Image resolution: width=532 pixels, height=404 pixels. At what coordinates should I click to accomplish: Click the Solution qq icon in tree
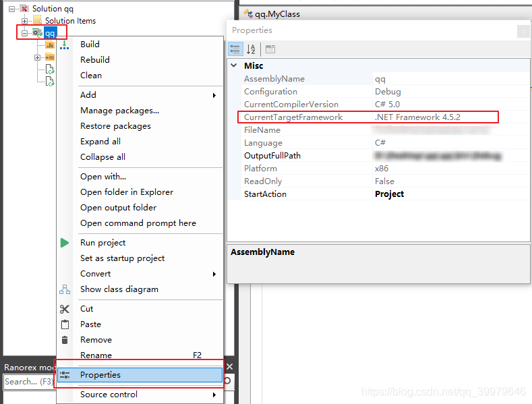point(24,9)
